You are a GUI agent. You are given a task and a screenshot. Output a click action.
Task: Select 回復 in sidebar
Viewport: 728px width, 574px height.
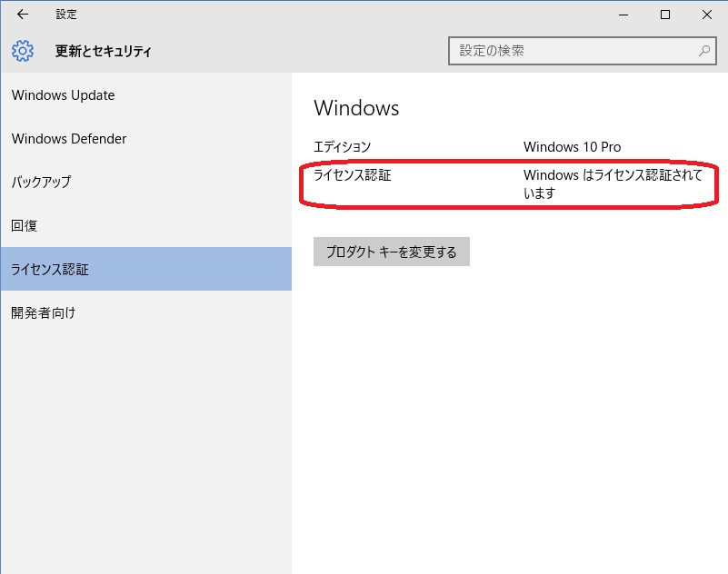click(145, 225)
